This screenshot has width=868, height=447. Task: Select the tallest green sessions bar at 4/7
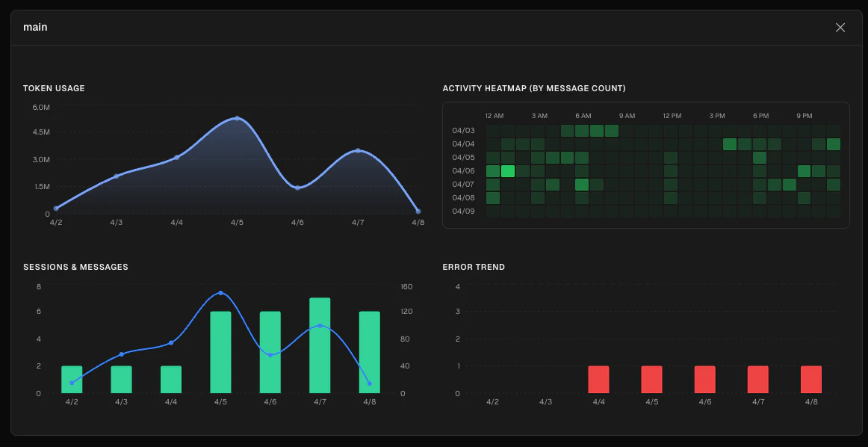coord(320,345)
